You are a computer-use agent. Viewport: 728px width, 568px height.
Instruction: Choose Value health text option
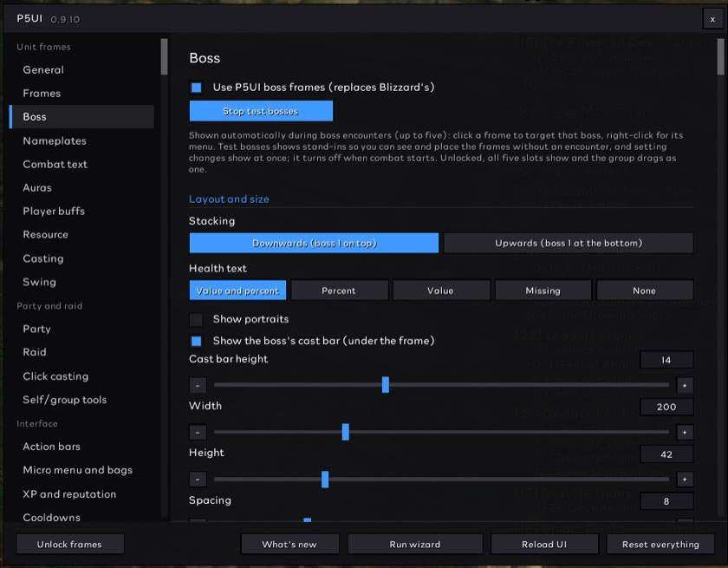coord(441,291)
